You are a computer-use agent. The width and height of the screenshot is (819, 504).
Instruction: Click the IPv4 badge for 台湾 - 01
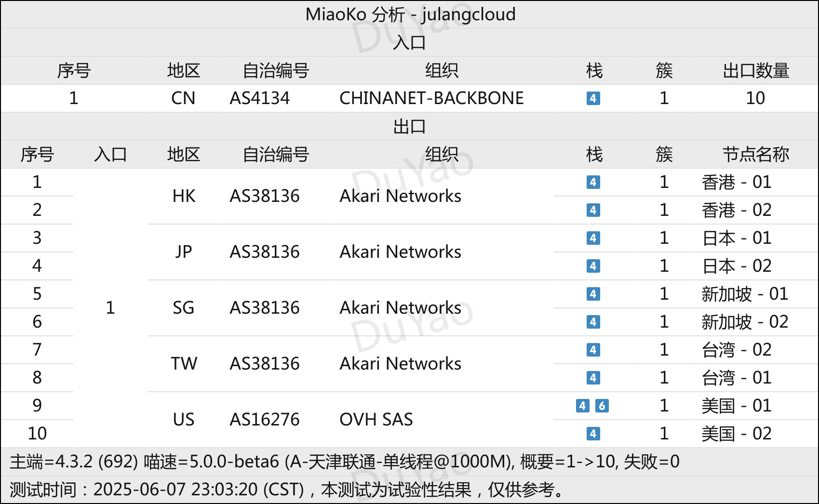[x=593, y=378]
